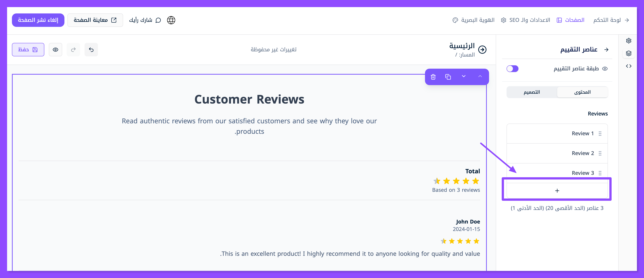Click the إلغاء نشر الصفحة button
The height and width of the screenshot is (278, 644).
point(38,20)
